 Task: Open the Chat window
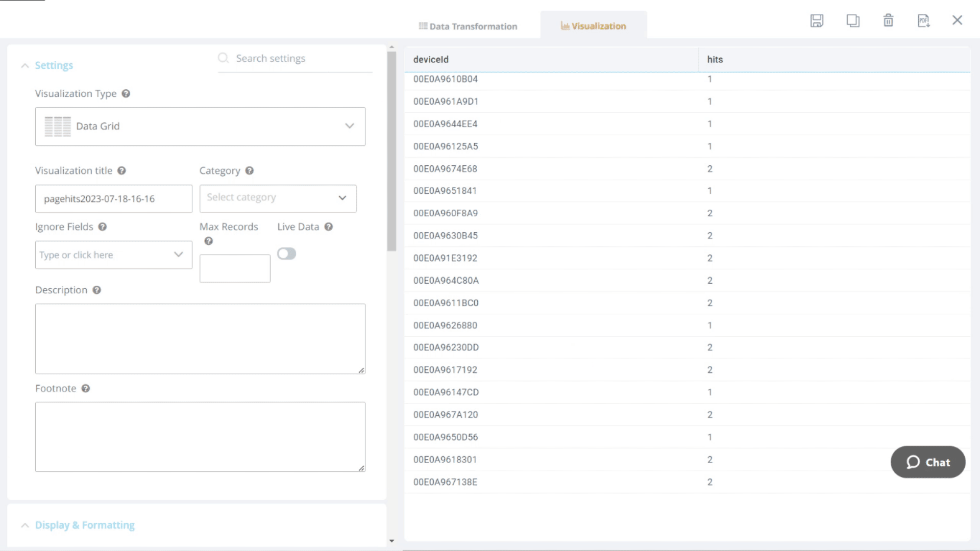pyautogui.click(x=927, y=462)
